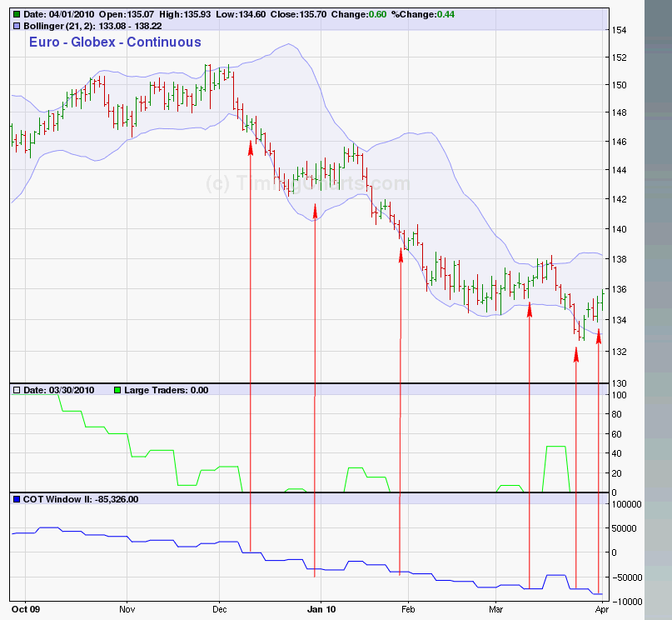Click the Bollinger legend color swatch

[17, 26]
